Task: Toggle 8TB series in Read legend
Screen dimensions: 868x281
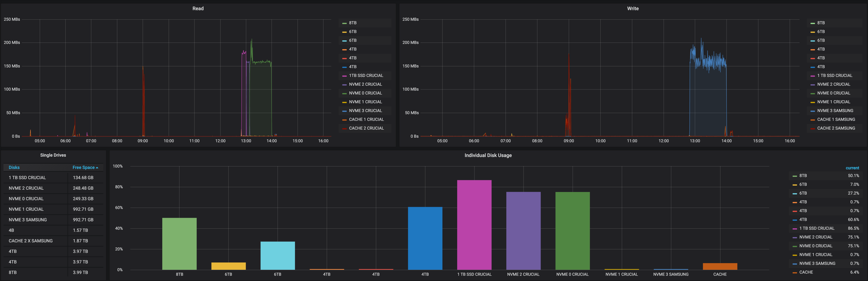Action: pyautogui.click(x=353, y=23)
